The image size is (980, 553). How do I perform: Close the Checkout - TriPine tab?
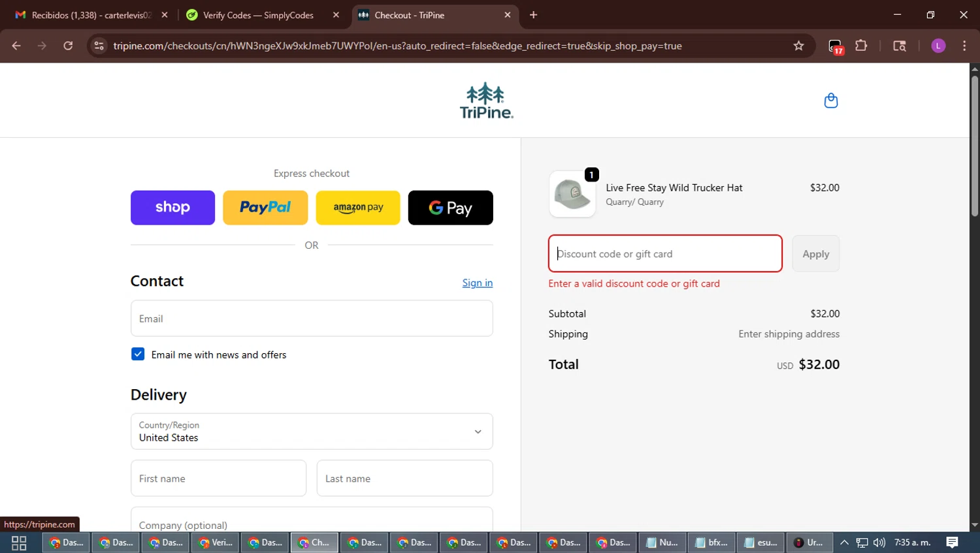coord(507,15)
